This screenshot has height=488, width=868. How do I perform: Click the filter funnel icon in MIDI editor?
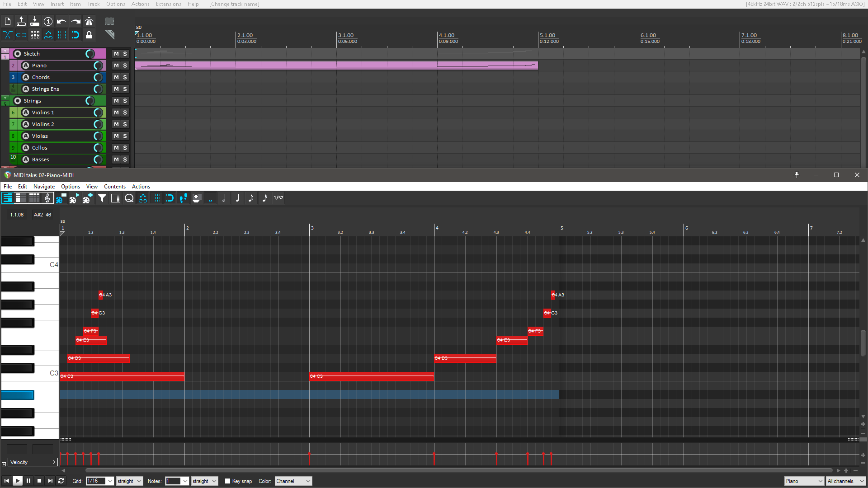click(102, 198)
